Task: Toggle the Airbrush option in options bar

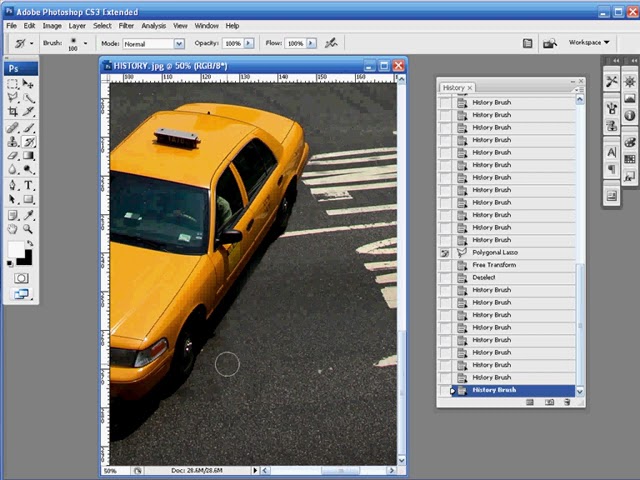Action: point(331,43)
